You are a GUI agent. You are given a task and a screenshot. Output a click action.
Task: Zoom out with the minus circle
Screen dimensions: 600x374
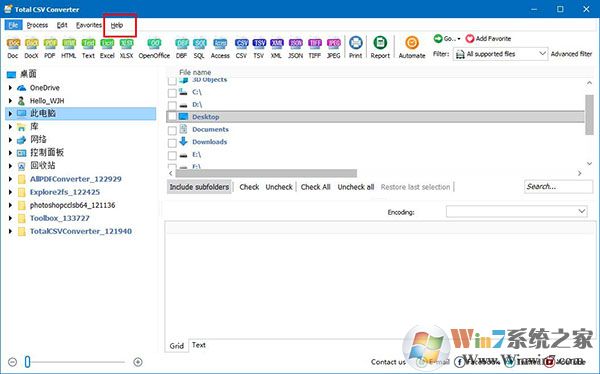click(13, 362)
